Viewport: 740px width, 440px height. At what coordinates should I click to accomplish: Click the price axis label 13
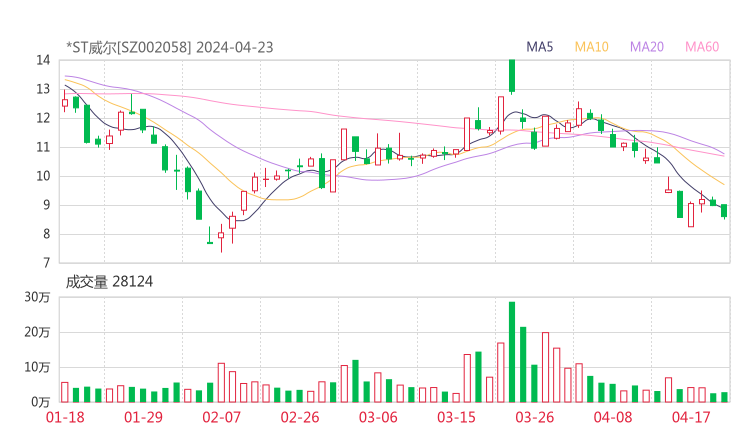coord(43,89)
